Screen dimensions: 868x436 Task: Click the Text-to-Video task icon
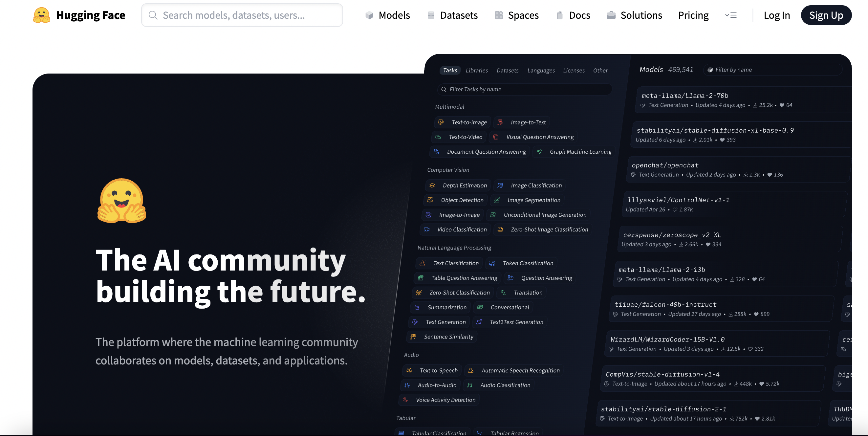pyautogui.click(x=438, y=137)
